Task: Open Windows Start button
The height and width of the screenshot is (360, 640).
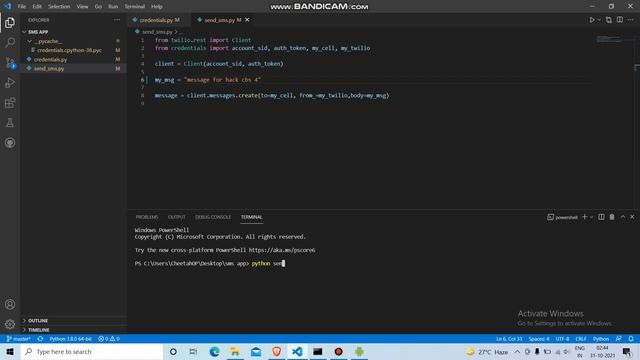Action: (x=10, y=351)
